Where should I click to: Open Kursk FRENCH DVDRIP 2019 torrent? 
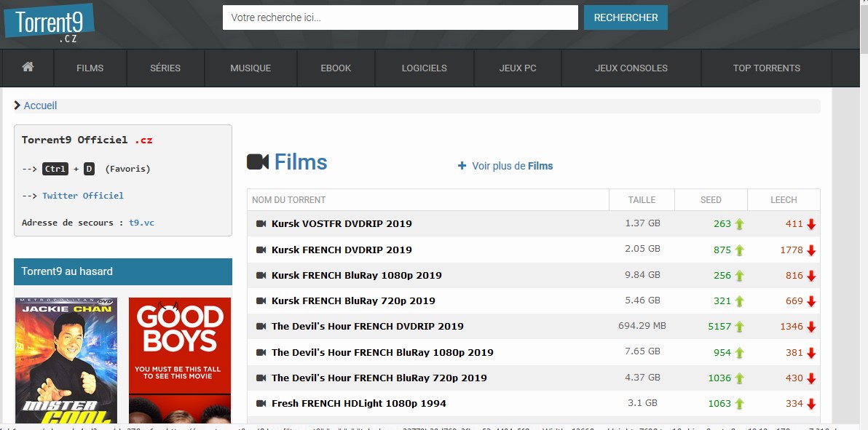(x=342, y=250)
